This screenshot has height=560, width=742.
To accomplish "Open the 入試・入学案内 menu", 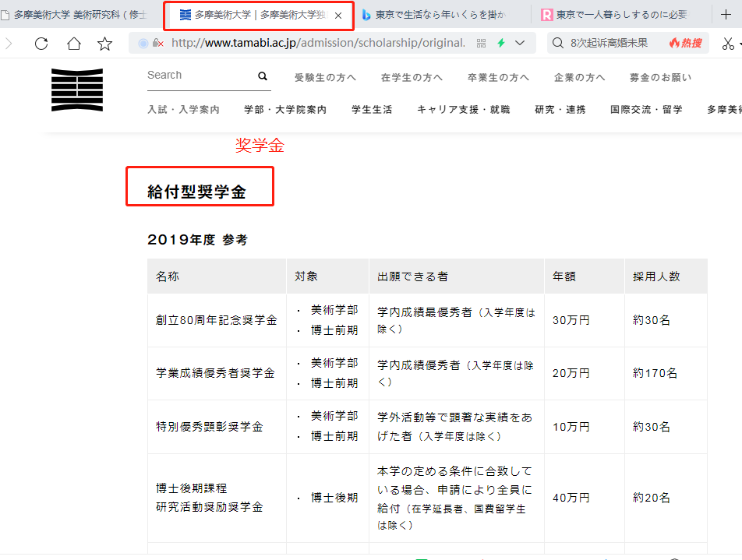I will pyautogui.click(x=183, y=110).
